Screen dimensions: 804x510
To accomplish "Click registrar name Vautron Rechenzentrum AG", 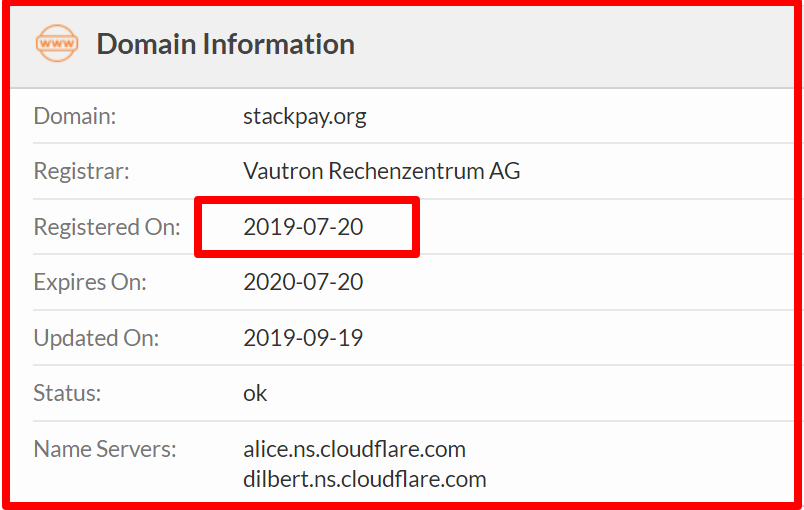I will pos(381,171).
